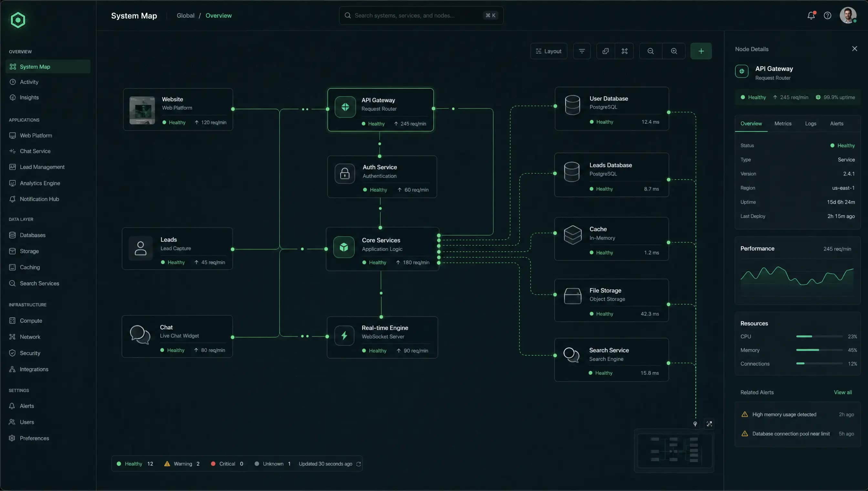Select the Cache node
The height and width of the screenshot is (491, 868).
click(x=612, y=239)
